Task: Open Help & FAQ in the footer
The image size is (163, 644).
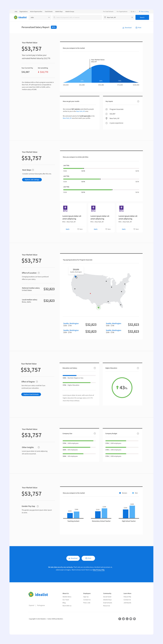Action: coord(127,597)
